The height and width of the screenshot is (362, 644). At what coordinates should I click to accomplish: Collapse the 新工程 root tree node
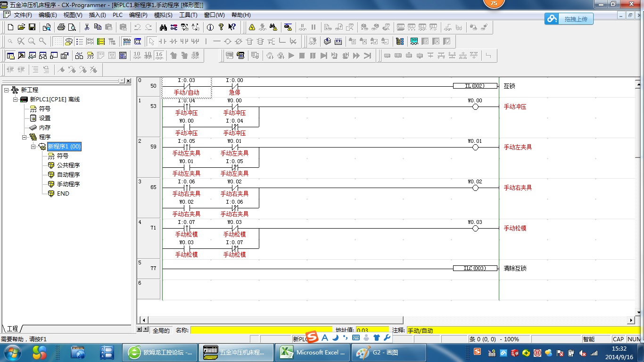point(7,90)
